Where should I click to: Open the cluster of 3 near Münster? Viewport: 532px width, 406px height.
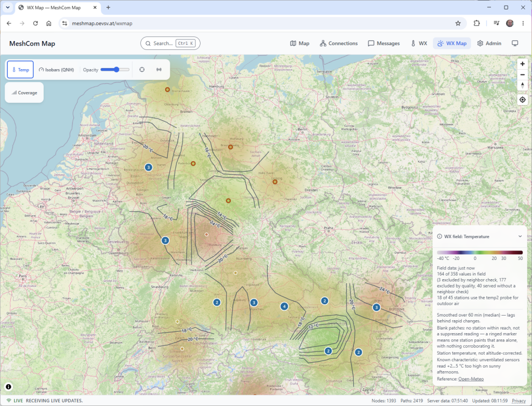148,167
